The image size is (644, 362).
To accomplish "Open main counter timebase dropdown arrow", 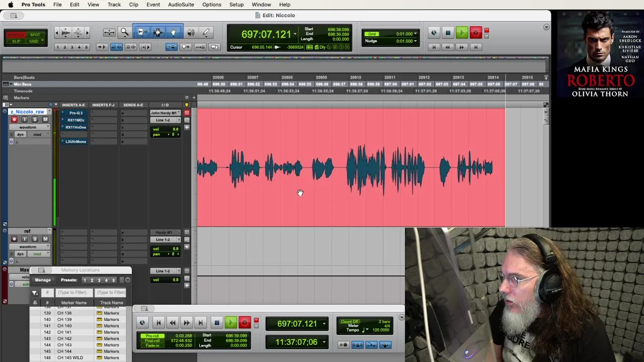I will coord(295,34).
